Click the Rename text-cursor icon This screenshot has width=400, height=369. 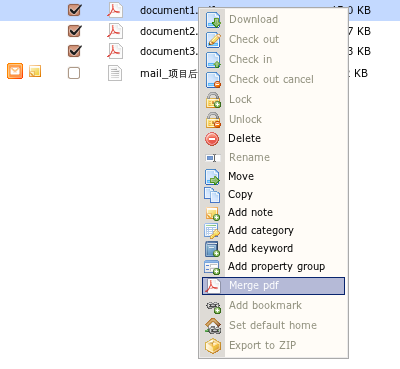[213, 158]
